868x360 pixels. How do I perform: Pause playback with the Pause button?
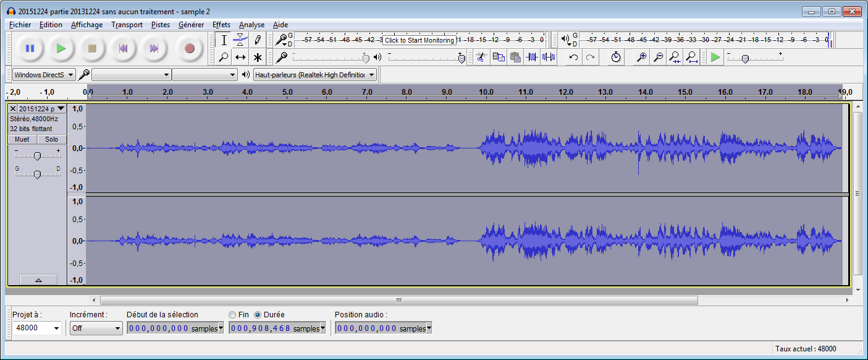click(30, 48)
